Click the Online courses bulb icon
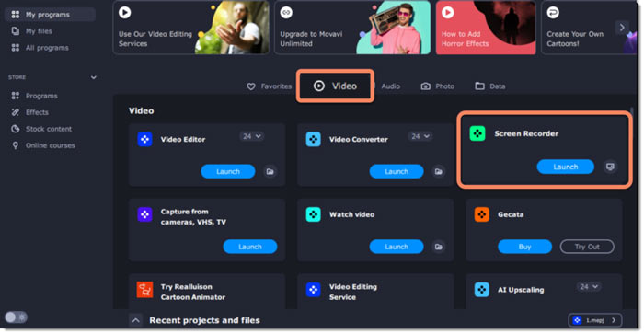This screenshot has height=334, width=644. coord(16,145)
